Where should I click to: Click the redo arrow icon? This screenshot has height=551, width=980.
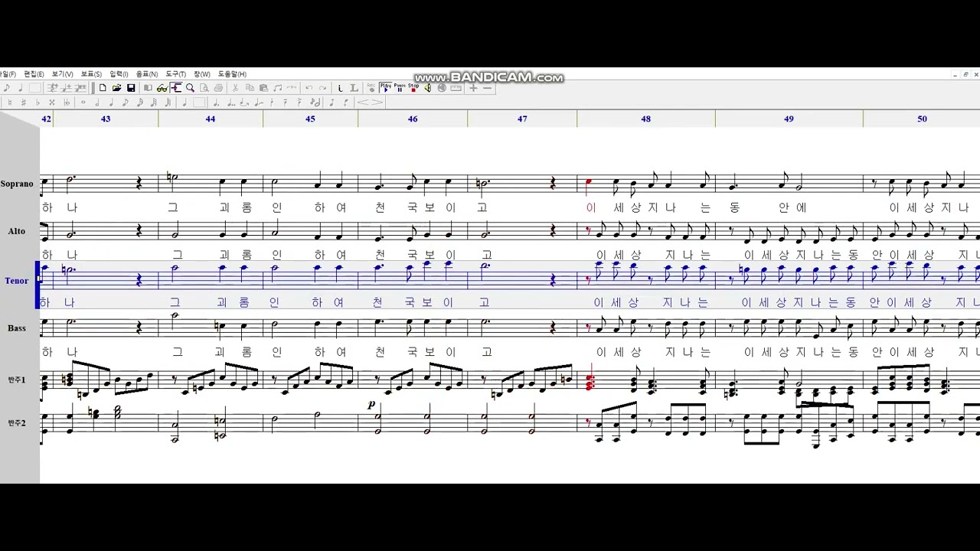[323, 88]
